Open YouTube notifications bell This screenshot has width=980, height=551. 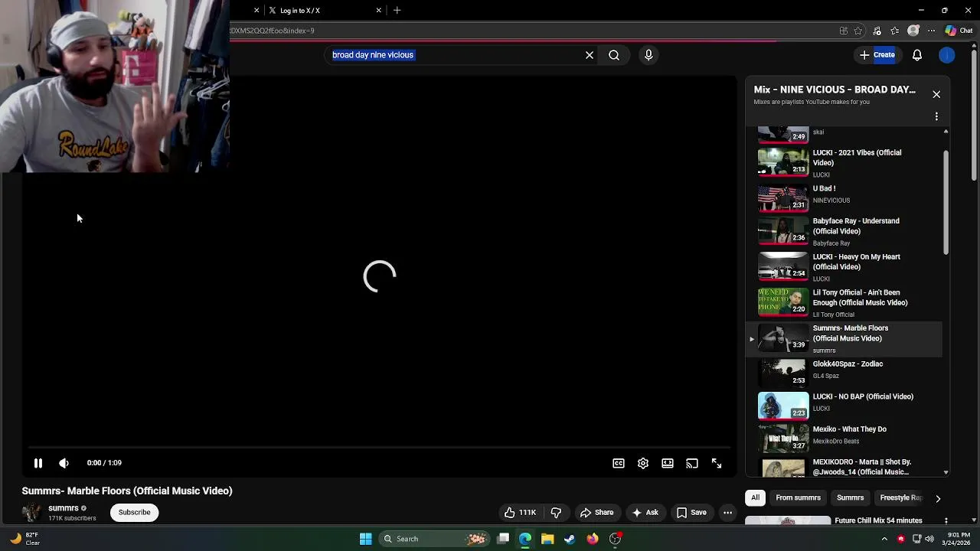(x=917, y=55)
